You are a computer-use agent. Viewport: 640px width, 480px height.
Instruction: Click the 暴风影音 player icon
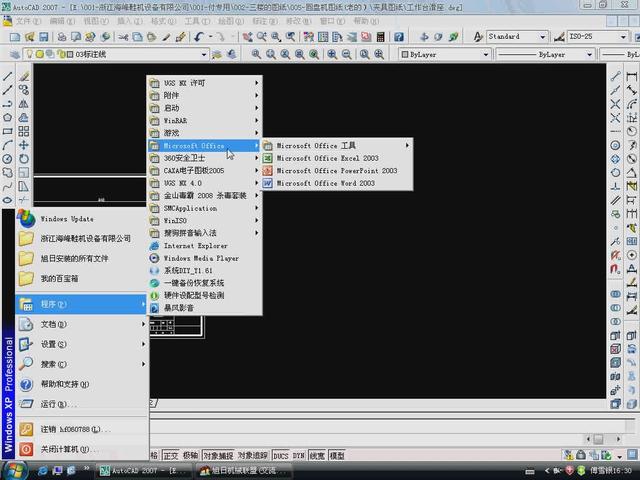click(154, 308)
